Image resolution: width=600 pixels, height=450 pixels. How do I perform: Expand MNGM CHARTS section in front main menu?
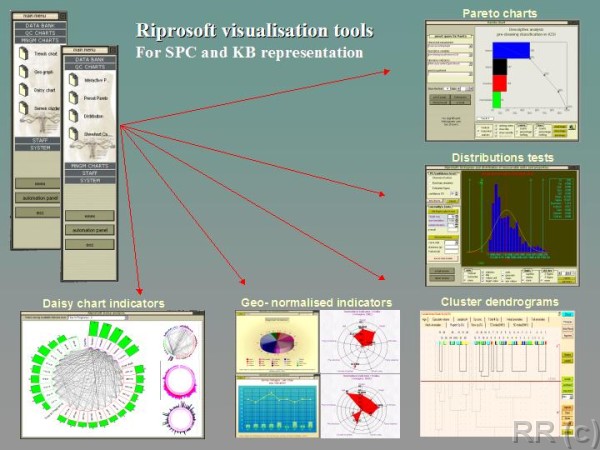point(90,166)
